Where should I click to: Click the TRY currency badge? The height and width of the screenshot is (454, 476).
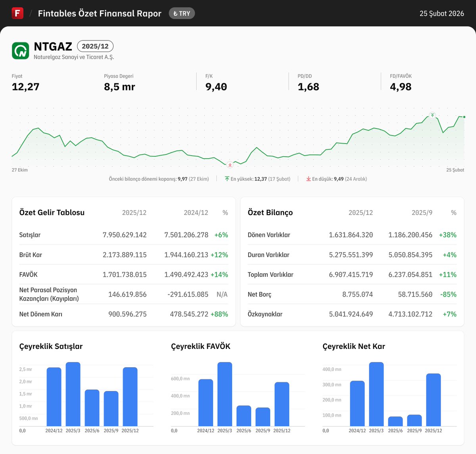[x=182, y=13]
